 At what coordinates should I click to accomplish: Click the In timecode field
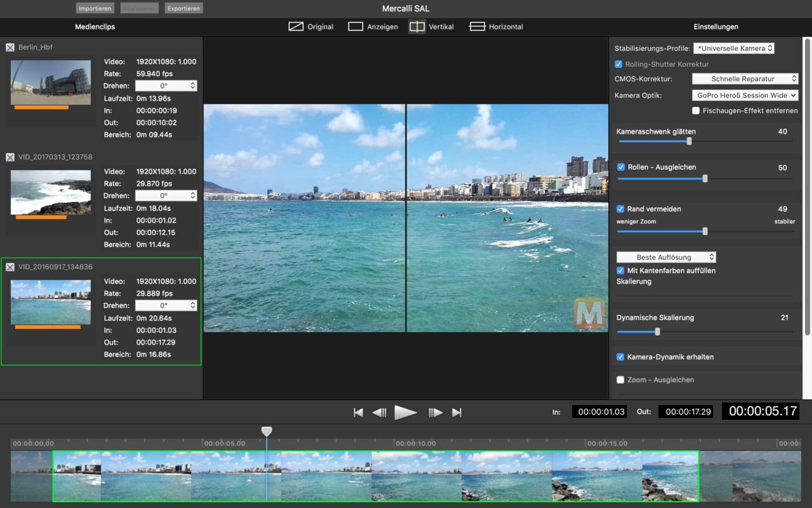tap(599, 411)
